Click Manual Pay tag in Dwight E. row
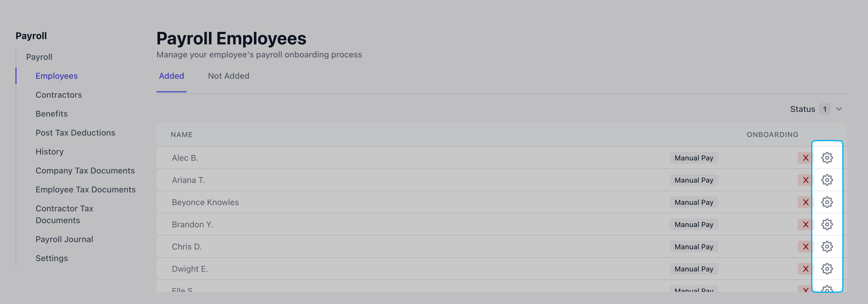Viewport: 868px width, 304px height. point(693,269)
